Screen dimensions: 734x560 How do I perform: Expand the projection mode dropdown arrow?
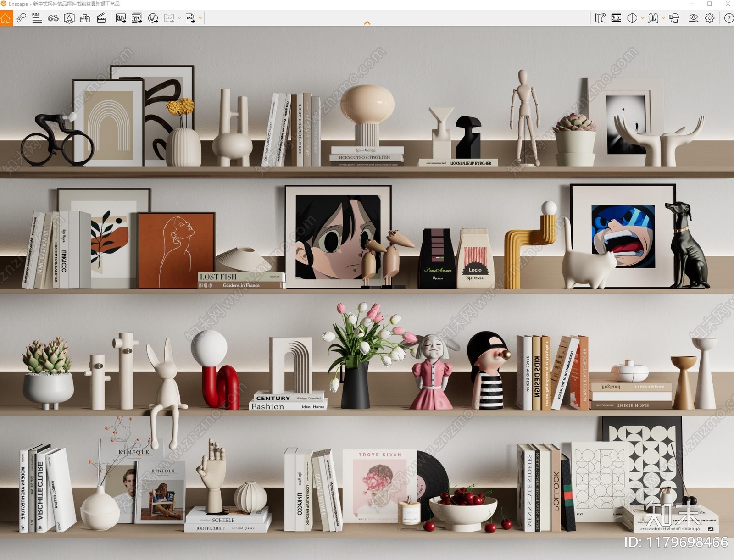(643, 18)
